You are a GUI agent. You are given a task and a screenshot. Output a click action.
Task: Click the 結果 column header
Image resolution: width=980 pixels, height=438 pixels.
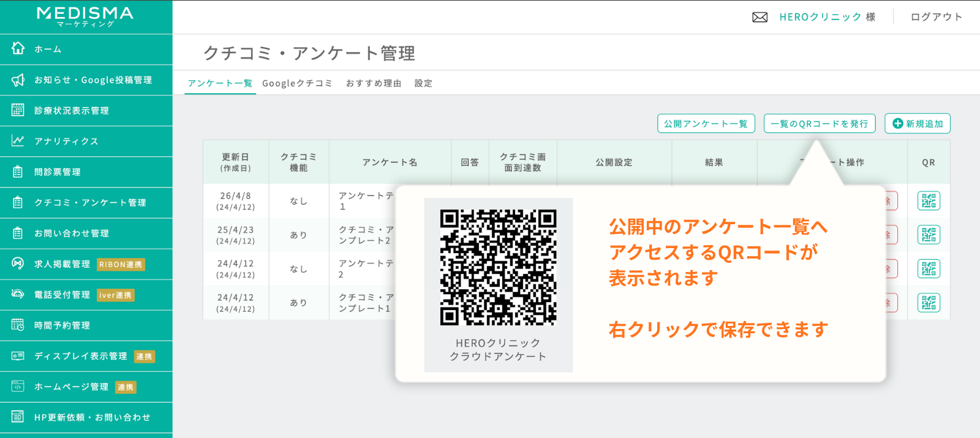pos(714,162)
